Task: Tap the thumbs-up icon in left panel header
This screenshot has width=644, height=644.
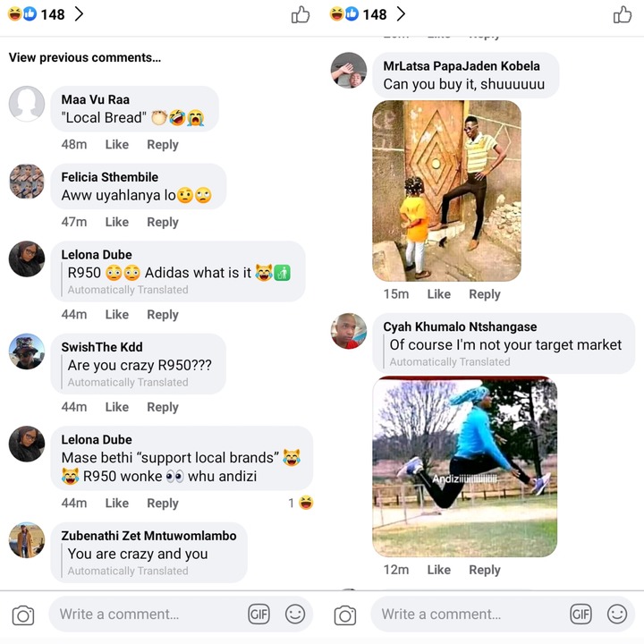Action: pos(301,14)
